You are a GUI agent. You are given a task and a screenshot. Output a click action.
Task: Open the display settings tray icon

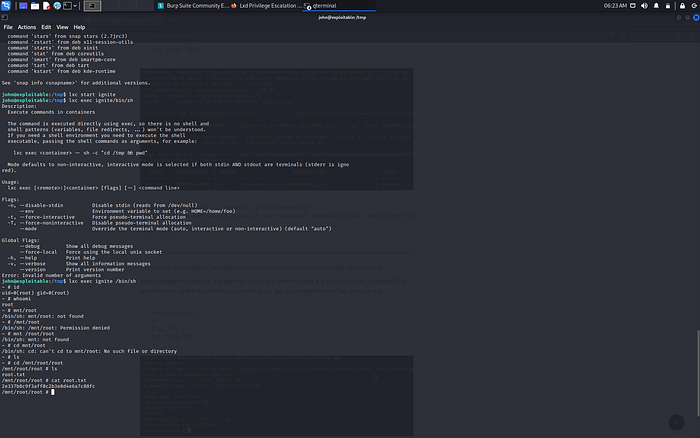click(633, 6)
